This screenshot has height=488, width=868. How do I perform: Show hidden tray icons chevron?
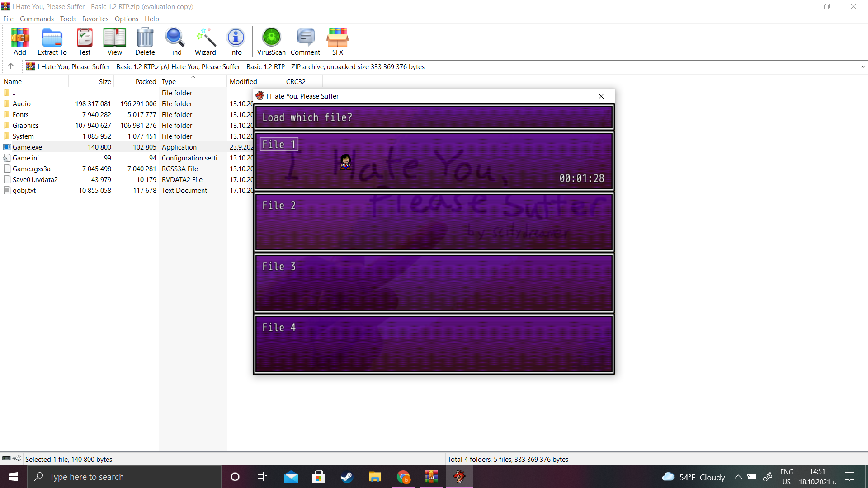(738, 477)
